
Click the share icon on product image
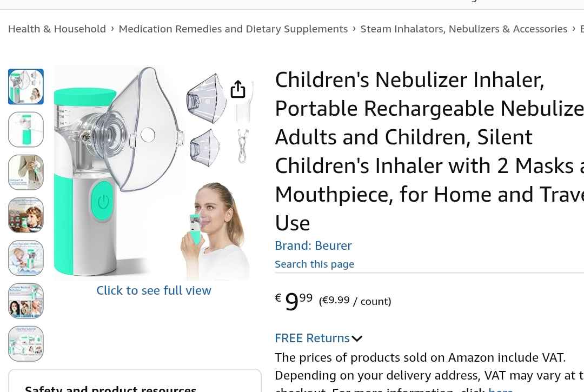(238, 89)
